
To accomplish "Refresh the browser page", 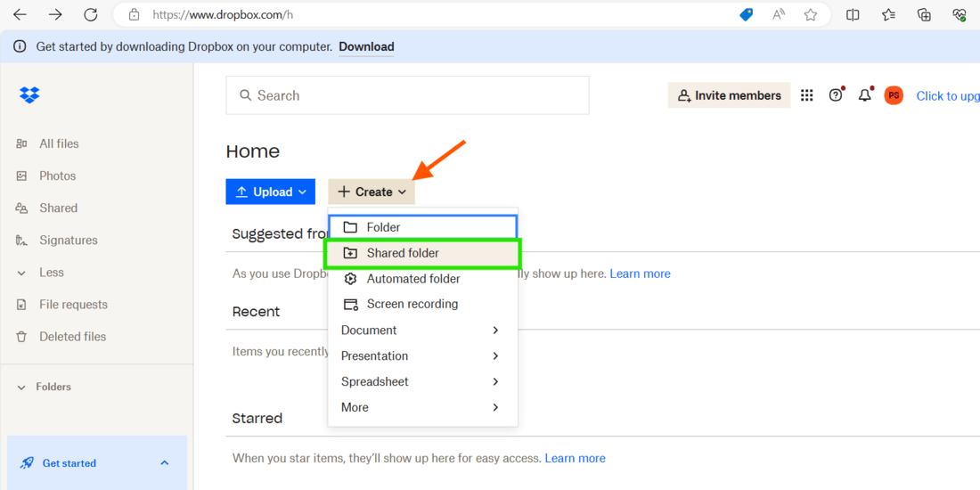I will [x=90, y=14].
